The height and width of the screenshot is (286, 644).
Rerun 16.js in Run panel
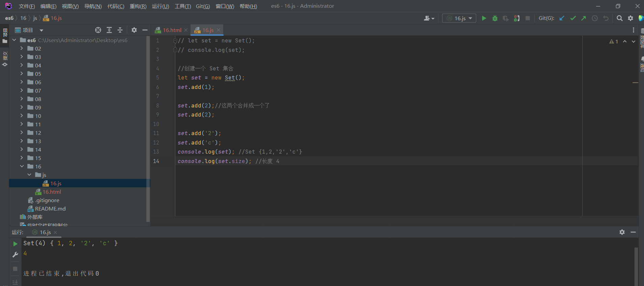(x=15, y=244)
